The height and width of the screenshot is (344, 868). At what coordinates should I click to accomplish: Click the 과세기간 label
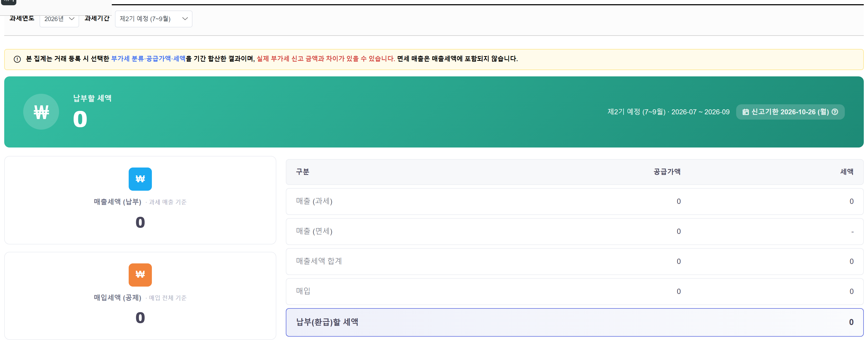[97, 18]
